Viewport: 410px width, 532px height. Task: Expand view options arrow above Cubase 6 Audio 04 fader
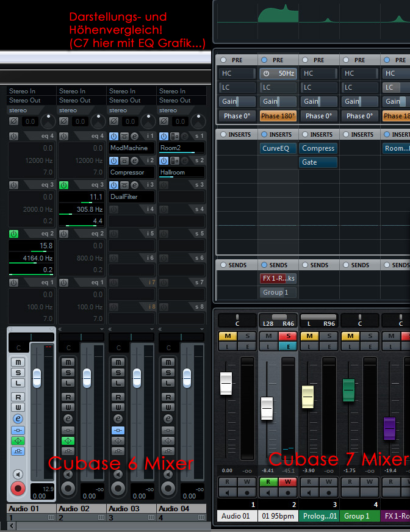201,329
